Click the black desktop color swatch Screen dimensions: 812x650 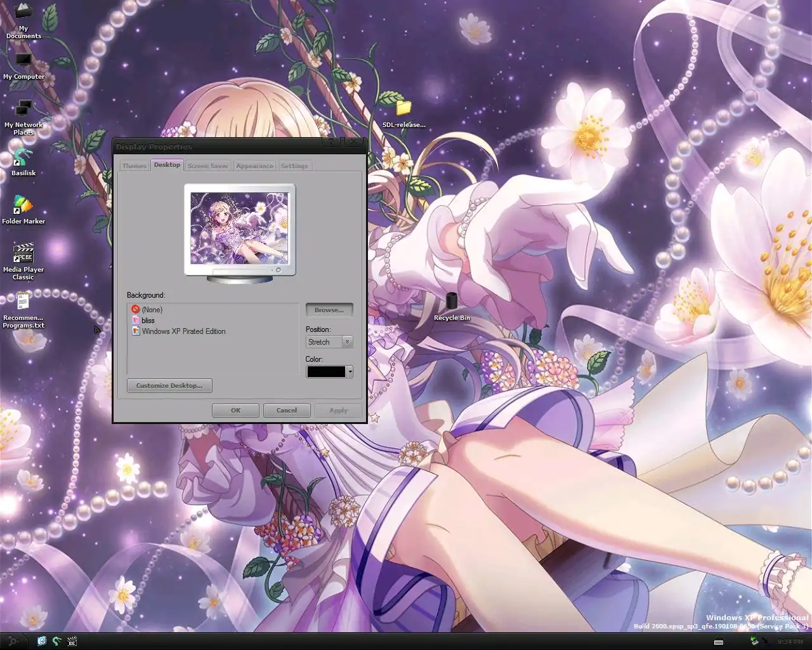(x=326, y=371)
